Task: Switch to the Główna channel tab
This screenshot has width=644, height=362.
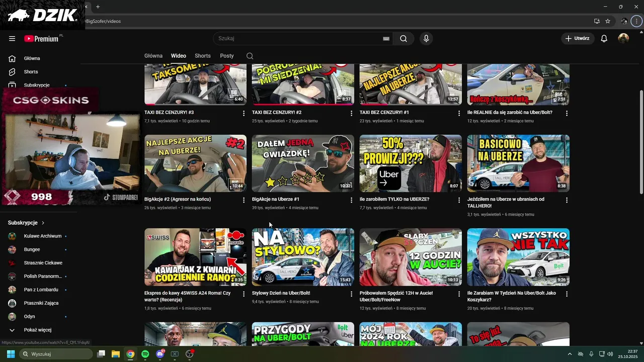Action: (153, 56)
